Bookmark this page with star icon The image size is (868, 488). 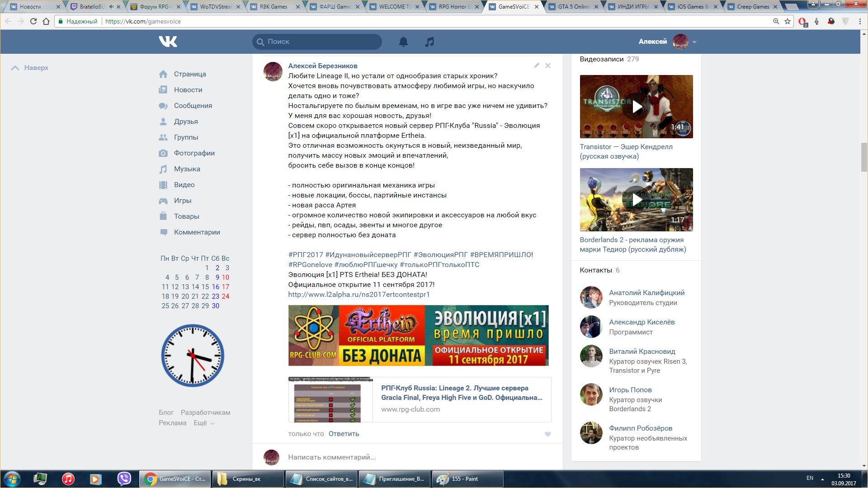pos(788,21)
